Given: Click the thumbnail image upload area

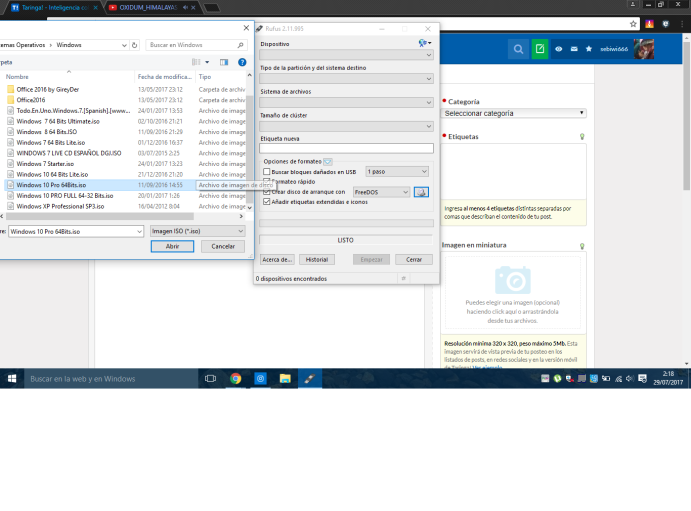Looking at the screenshot, I should (x=513, y=293).
